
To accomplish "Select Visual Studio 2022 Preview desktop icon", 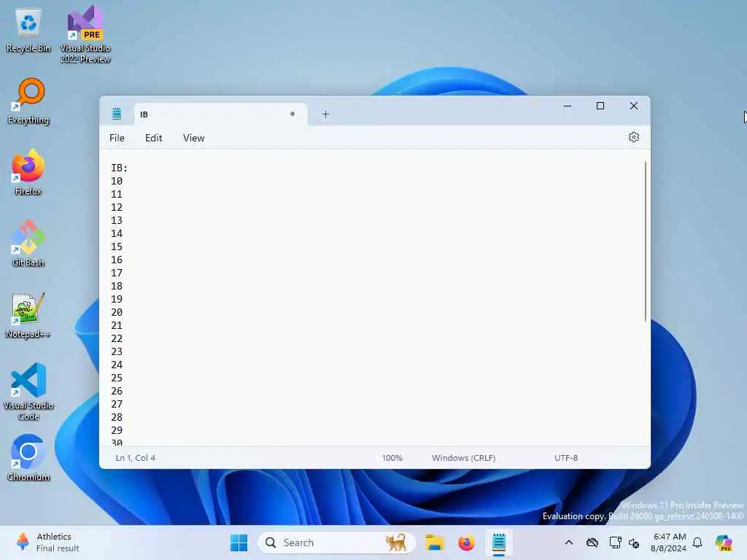I will tap(85, 34).
